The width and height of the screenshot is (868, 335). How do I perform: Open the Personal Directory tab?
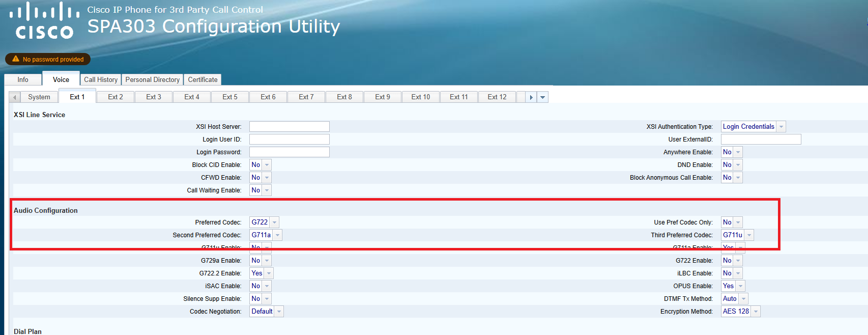click(x=153, y=79)
